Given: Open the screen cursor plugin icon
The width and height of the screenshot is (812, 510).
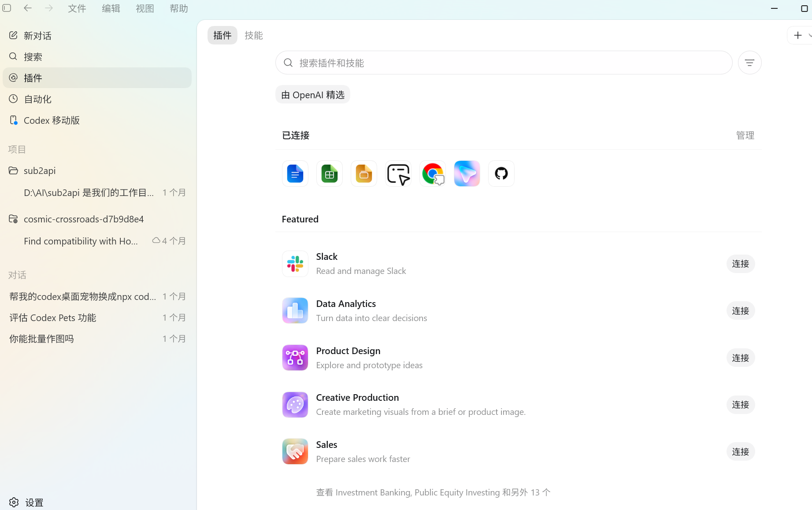Looking at the screenshot, I should (398, 174).
